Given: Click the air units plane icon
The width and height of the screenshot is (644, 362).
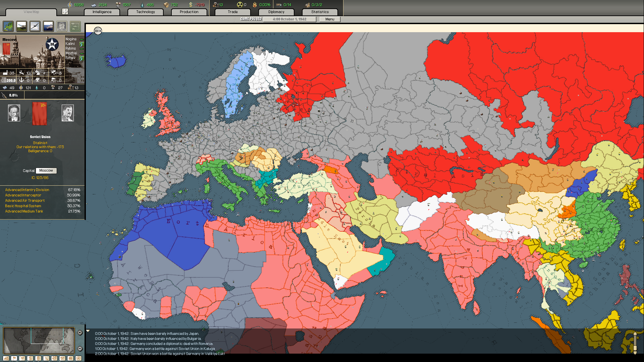Looking at the screenshot, I should point(35,26).
